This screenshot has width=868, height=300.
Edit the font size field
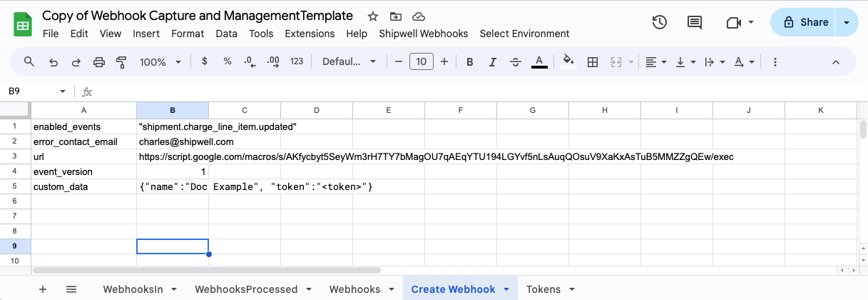[x=422, y=62]
